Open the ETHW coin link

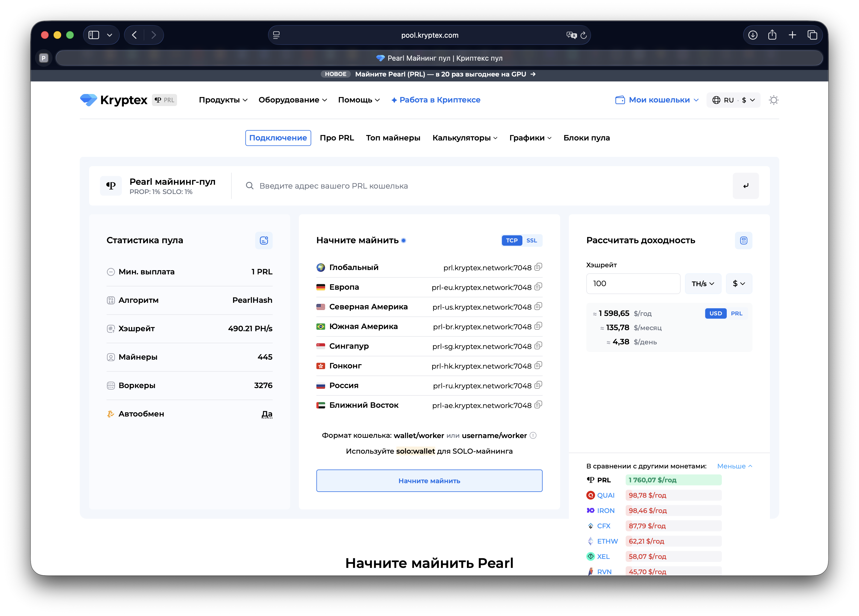click(x=607, y=541)
